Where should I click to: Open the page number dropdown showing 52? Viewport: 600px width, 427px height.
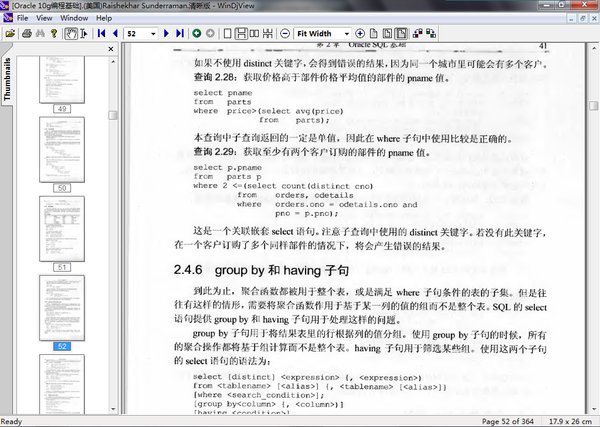(x=154, y=34)
